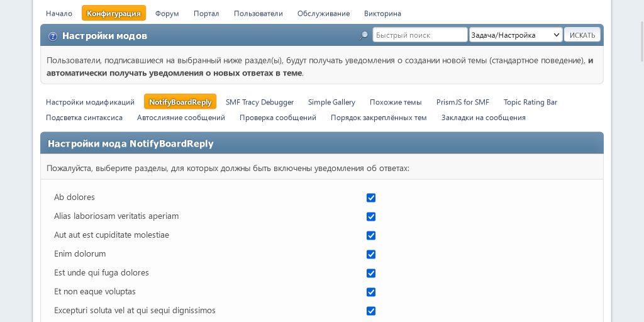Viewport: 644px width, 322px height.
Task: Open the Обслуживание menu
Action: click(323, 13)
